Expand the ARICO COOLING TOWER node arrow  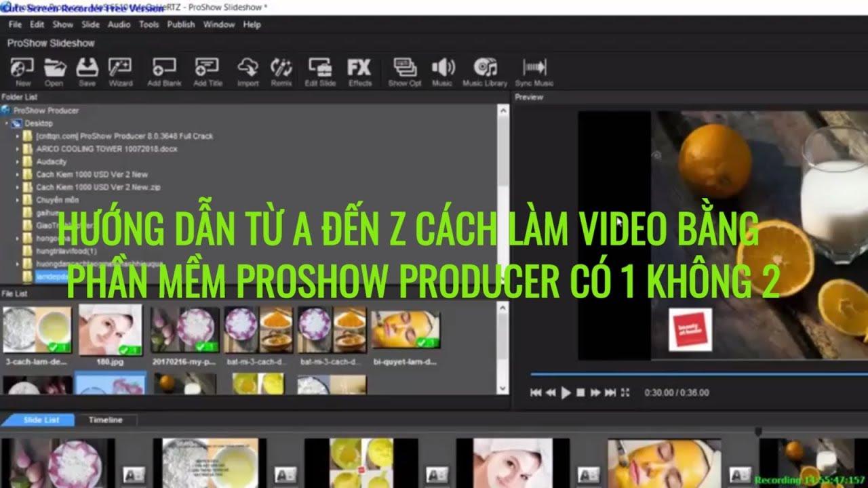click(18, 149)
